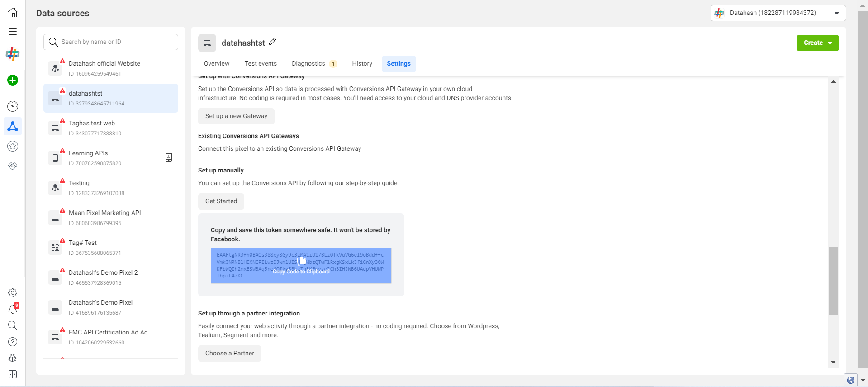Open the settings gear icon in sidebar

click(13, 293)
